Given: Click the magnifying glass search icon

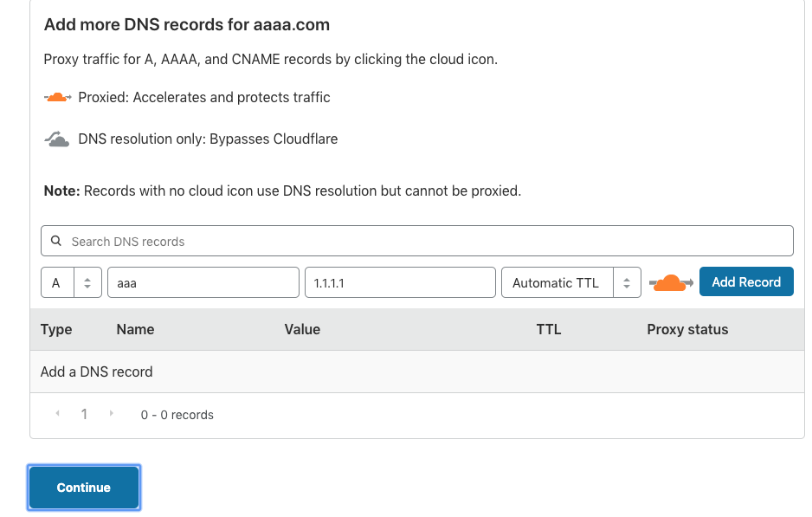Looking at the screenshot, I should coord(56,240).
